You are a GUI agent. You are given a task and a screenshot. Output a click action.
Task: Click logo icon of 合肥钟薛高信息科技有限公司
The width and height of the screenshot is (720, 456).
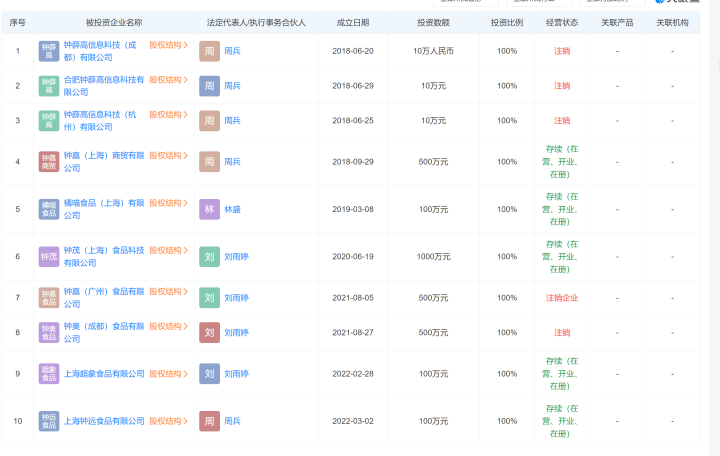click(49, 86)
